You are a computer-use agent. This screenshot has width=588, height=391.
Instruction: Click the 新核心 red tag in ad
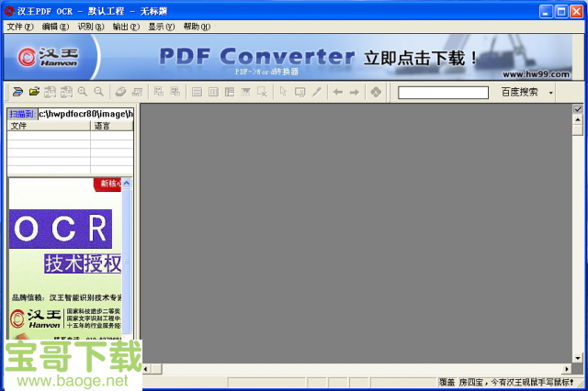coord(108,184)
